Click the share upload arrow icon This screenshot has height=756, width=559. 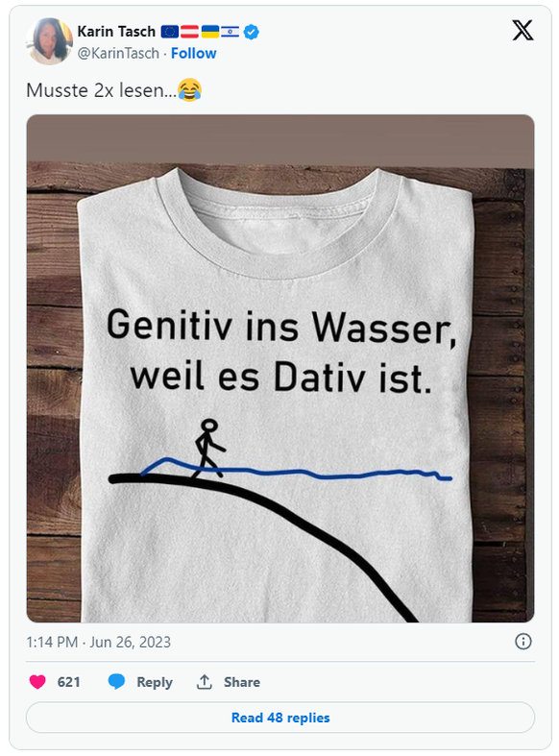click(x=205, y=681)
